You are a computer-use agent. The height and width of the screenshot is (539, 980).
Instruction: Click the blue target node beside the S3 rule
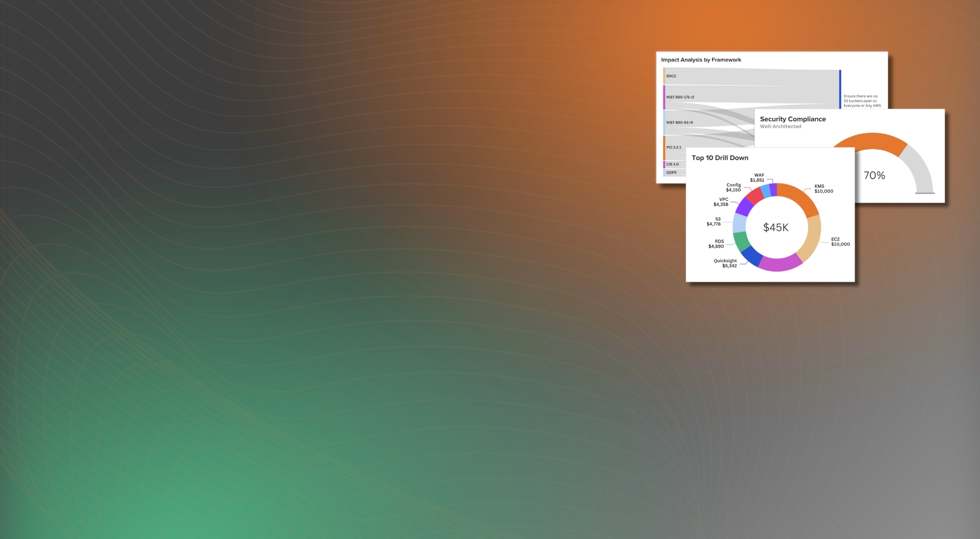pyautogui.click(x=839, y=88)
